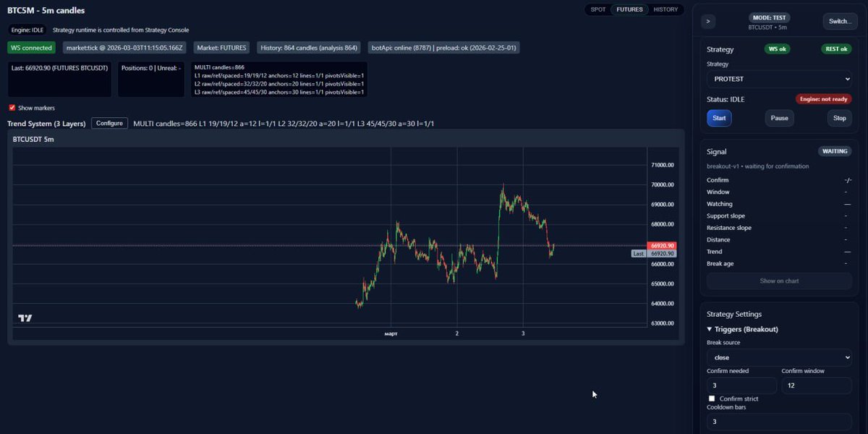Edit the Cooldown bars field
This screenshot has width=868, height=434.
pos(780,422)
